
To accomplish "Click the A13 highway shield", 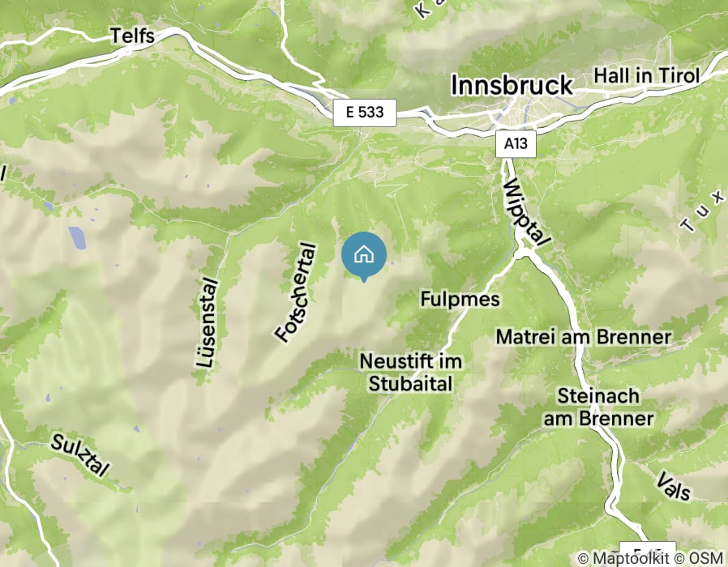I will 516,144.
